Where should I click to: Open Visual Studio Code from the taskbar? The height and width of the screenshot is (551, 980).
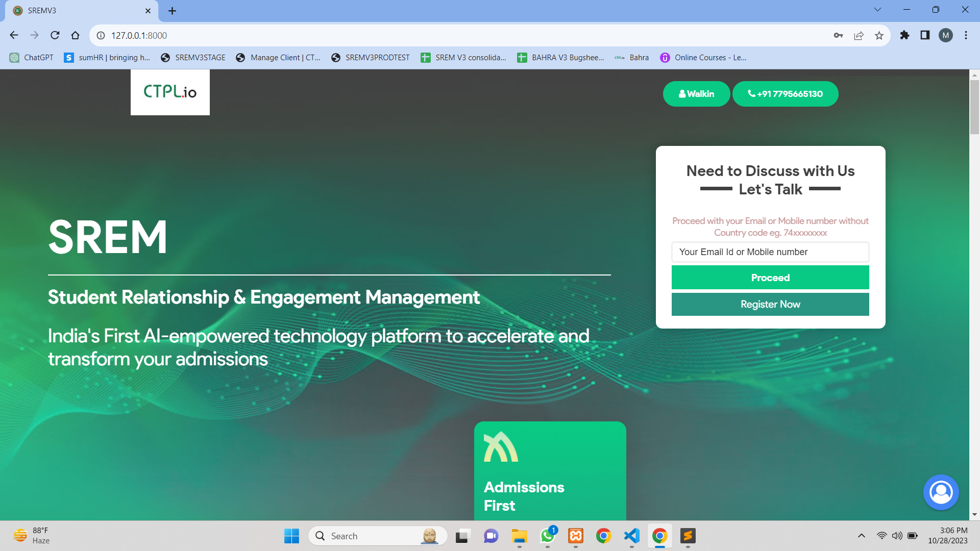tap(632, 536)
